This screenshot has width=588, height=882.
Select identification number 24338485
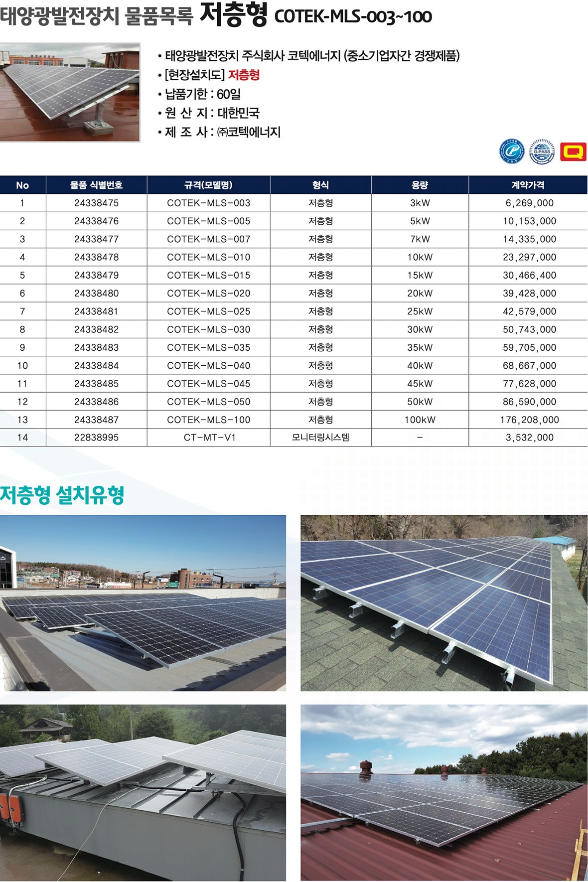coord(97,384)
